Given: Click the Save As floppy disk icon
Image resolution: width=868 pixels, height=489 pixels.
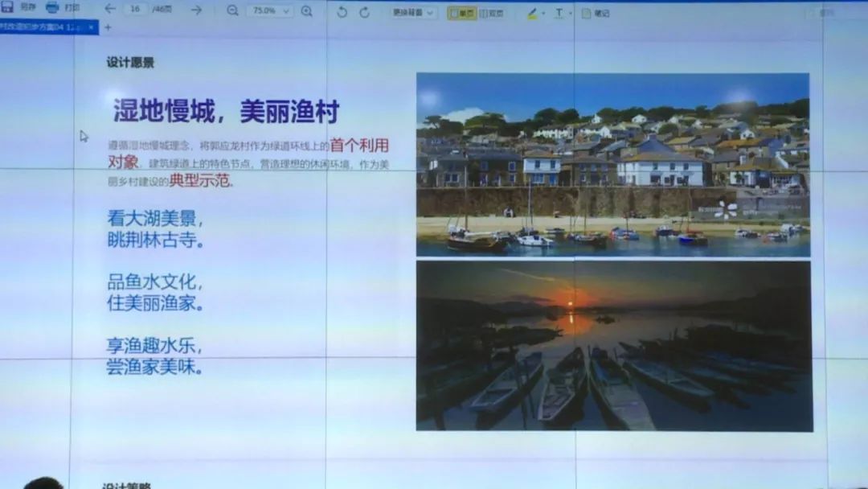Looking at the screenshot, I should click(x=7, y=6).
